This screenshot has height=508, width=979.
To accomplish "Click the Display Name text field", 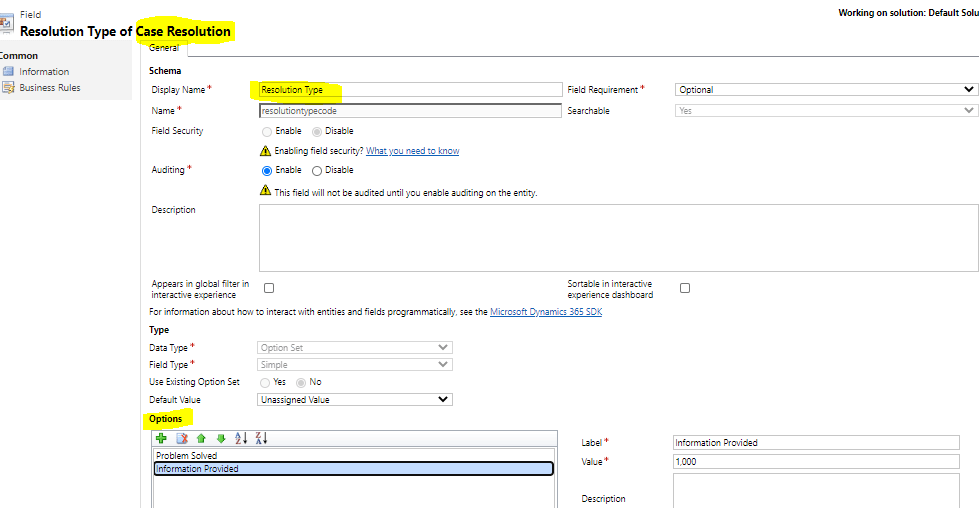I will click(410, 90).
